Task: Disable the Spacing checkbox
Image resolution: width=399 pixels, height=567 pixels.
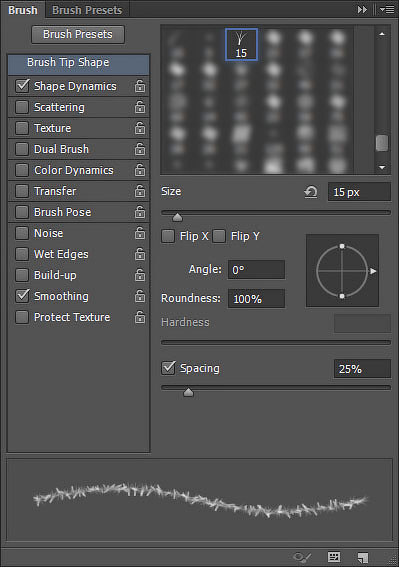Action: pyautogui.click(x=168, y=368)
